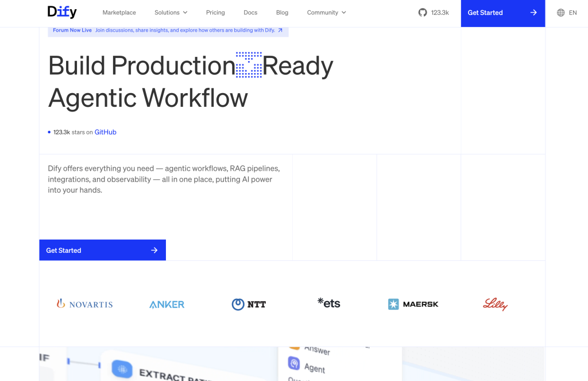Click the NTT logo
This screenshot has height=381, width=588.
[x=249, y=304]
